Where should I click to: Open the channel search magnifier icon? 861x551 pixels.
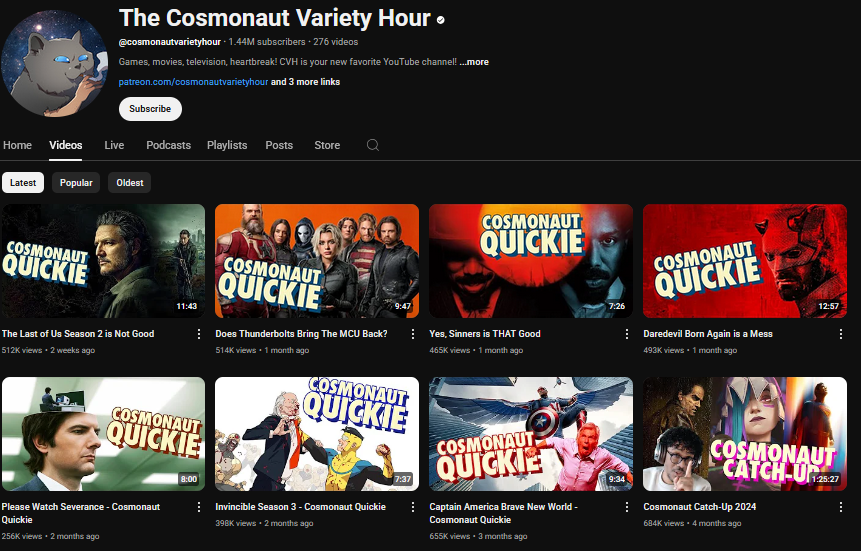click(373, 145)
